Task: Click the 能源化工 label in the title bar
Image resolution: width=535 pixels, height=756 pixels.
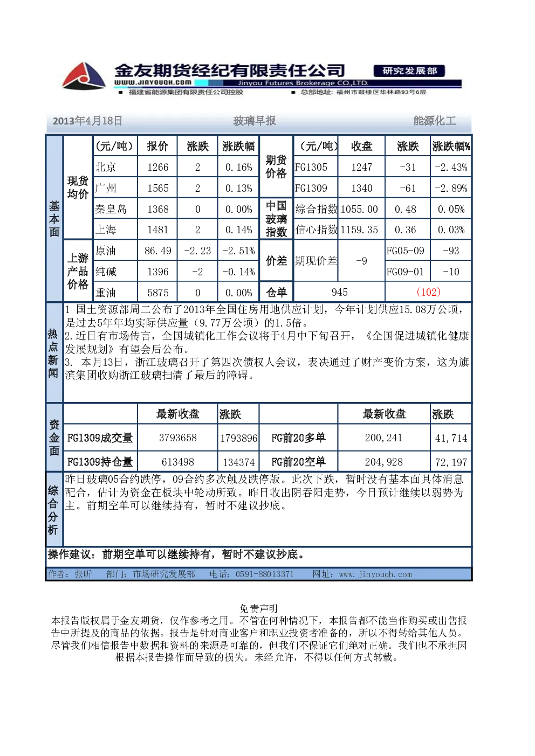Action: tap(435, 121)
